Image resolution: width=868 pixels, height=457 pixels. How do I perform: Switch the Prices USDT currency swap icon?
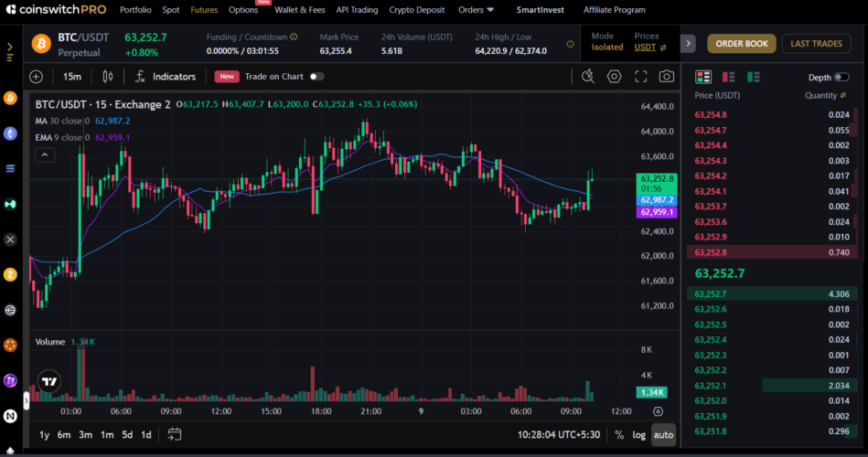[663, 48]
